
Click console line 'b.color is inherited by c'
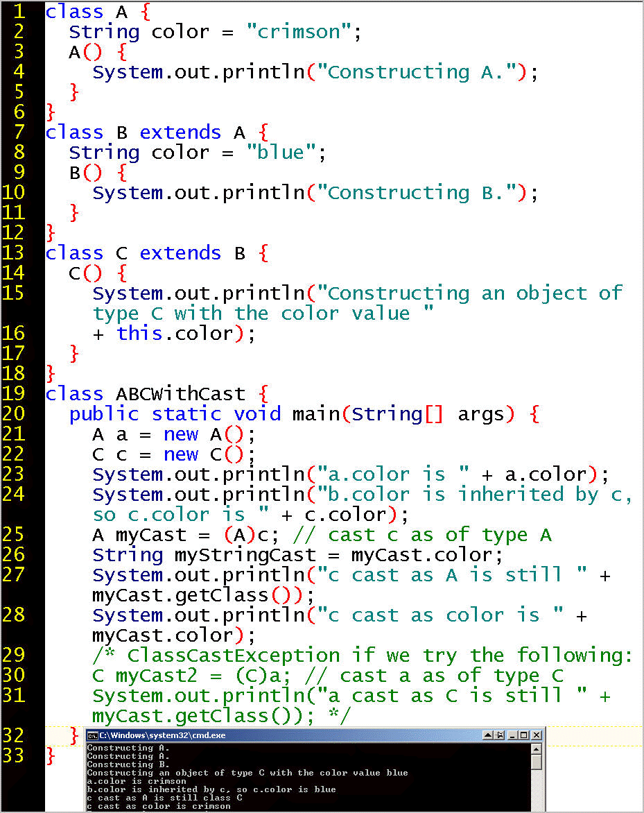(211, 789)
